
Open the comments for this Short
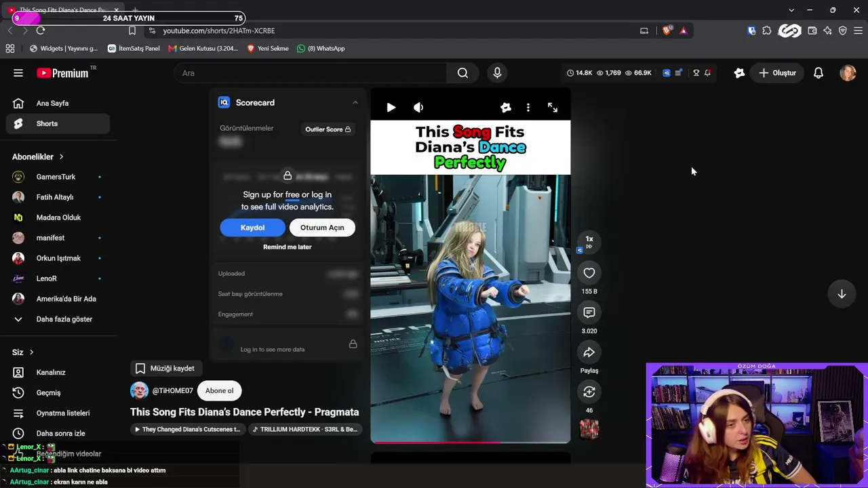[x=589, y=312]
